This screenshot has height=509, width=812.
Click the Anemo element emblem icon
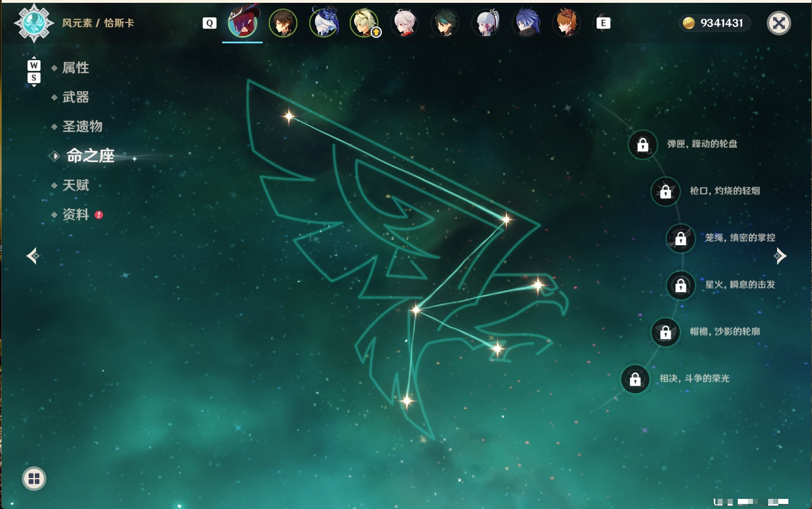coord(34,23)
